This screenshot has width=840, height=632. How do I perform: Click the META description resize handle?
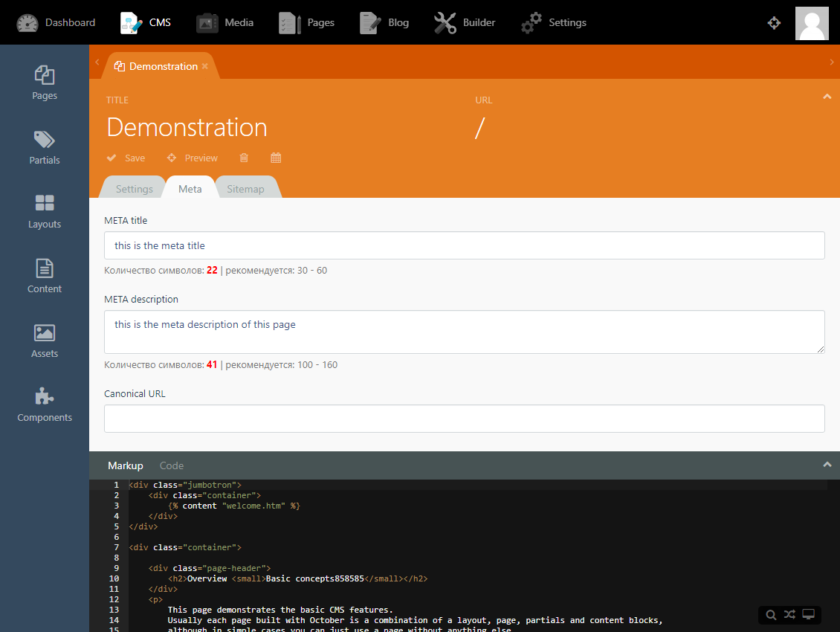[x=820, y=349]
